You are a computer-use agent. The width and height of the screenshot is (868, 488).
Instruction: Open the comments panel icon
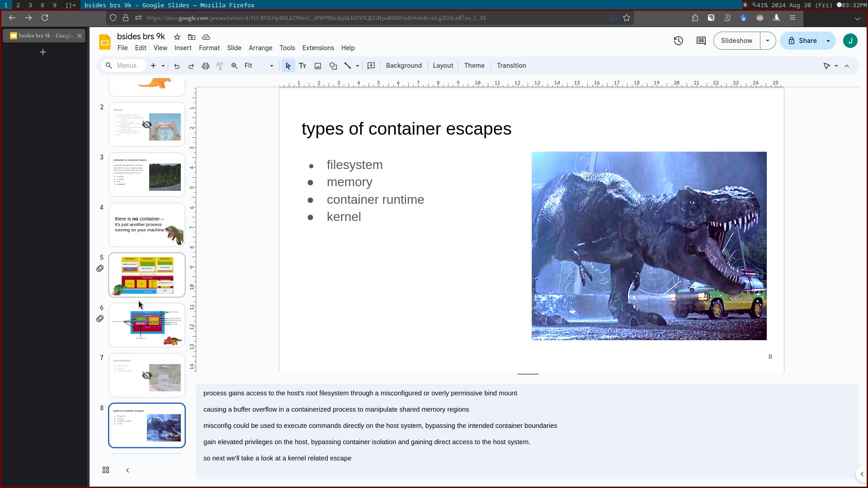click(701, 41)
